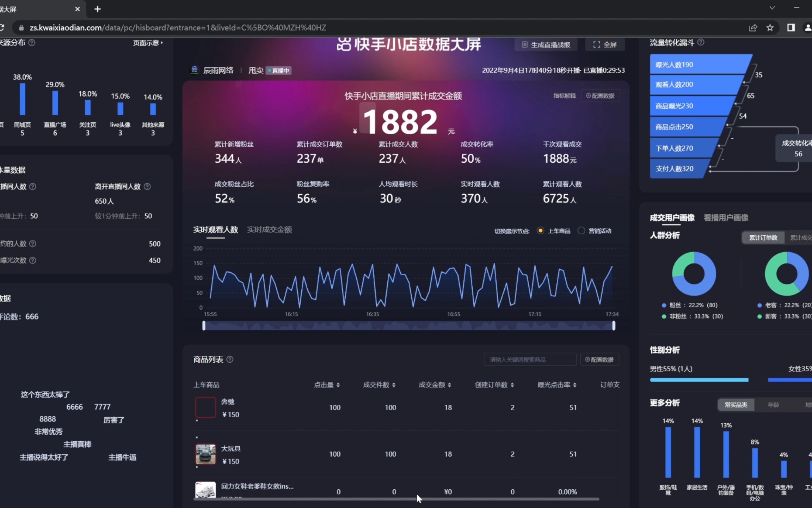The image size is (812, 508).
Task: Click the 同城页 38.0% source bar
Action: pos(23,99)
